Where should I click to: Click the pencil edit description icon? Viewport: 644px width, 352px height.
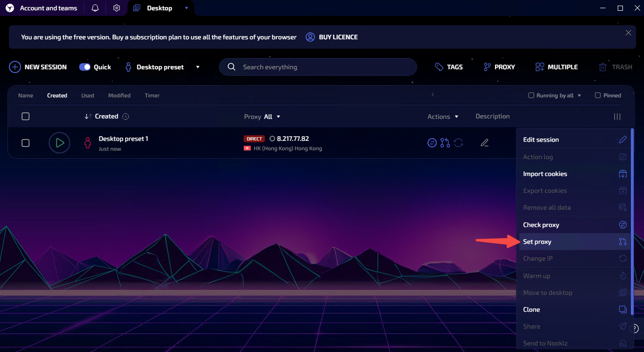pos(485,143)
